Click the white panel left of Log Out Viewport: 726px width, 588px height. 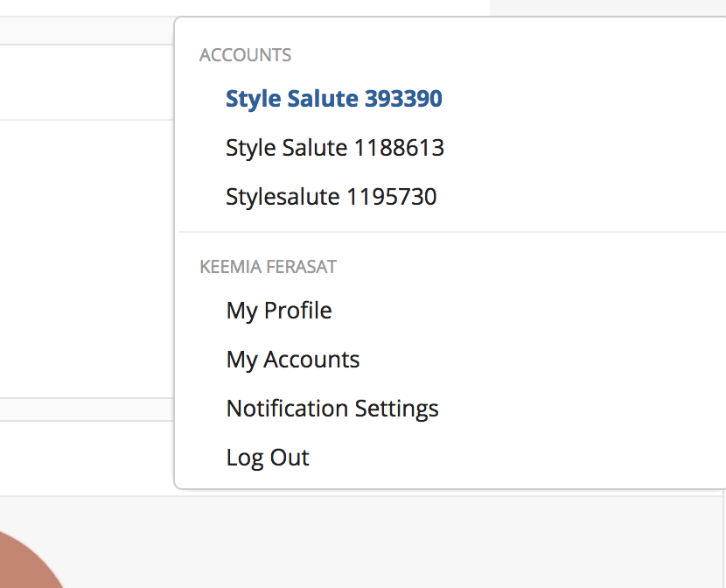pos(87,458)
